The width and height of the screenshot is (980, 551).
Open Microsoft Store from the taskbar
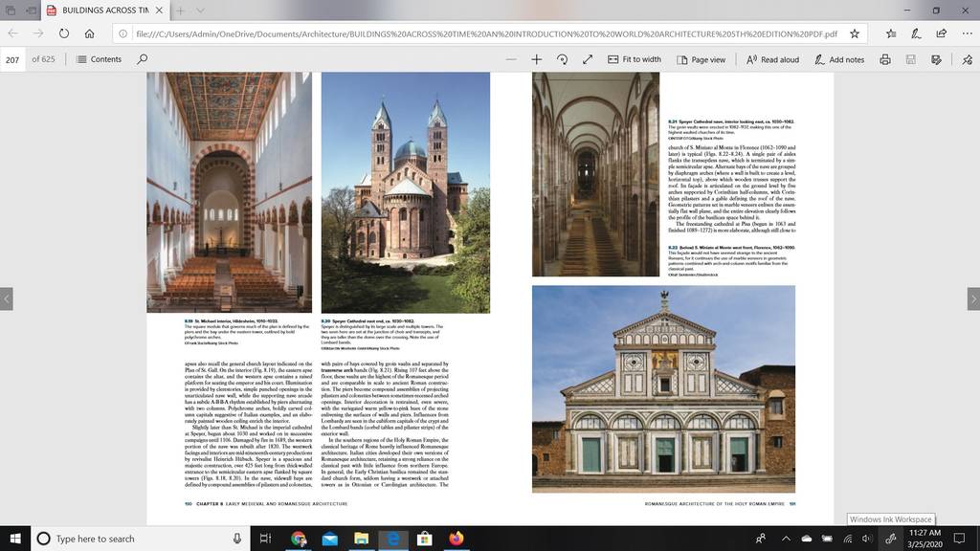tap(424, 539)
